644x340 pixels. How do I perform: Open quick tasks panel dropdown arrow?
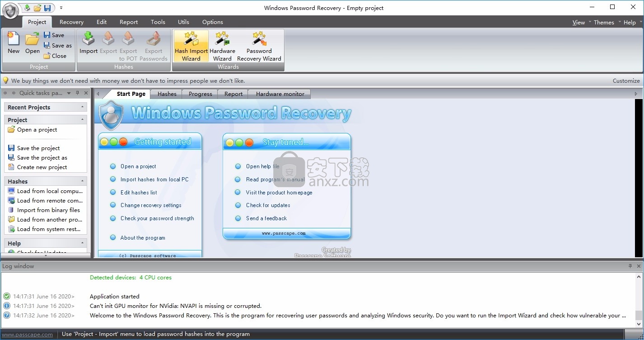[69, 93]
